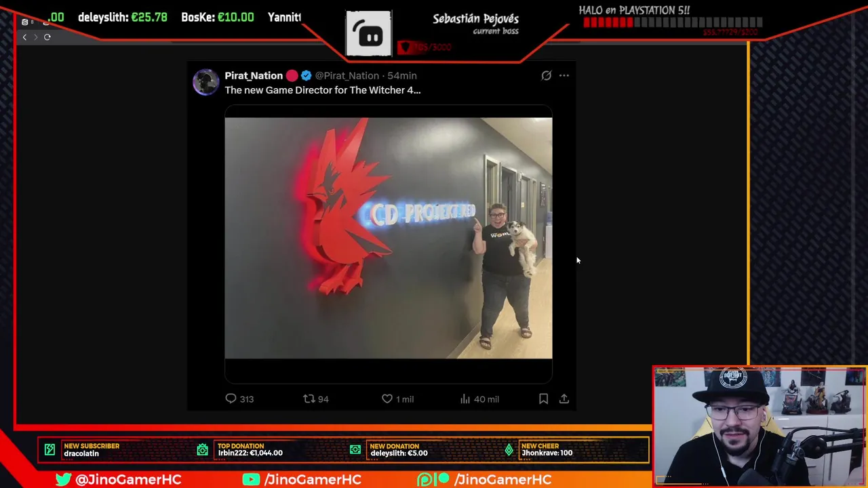Screen dimensions: 868x488
Task: Click the browser back arrow
Action: point(24,37)
